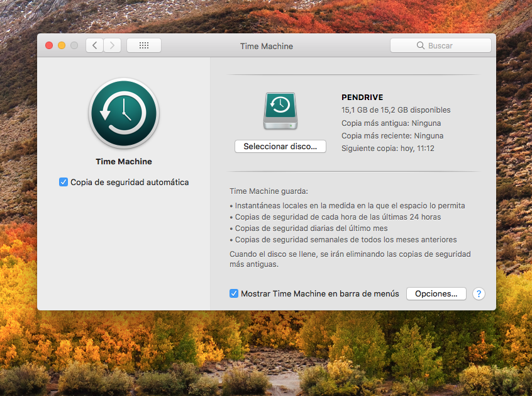This screenshot has width=532, height=396.
Task: Select the green backup disk drive icon
Action: click(280, 111)
